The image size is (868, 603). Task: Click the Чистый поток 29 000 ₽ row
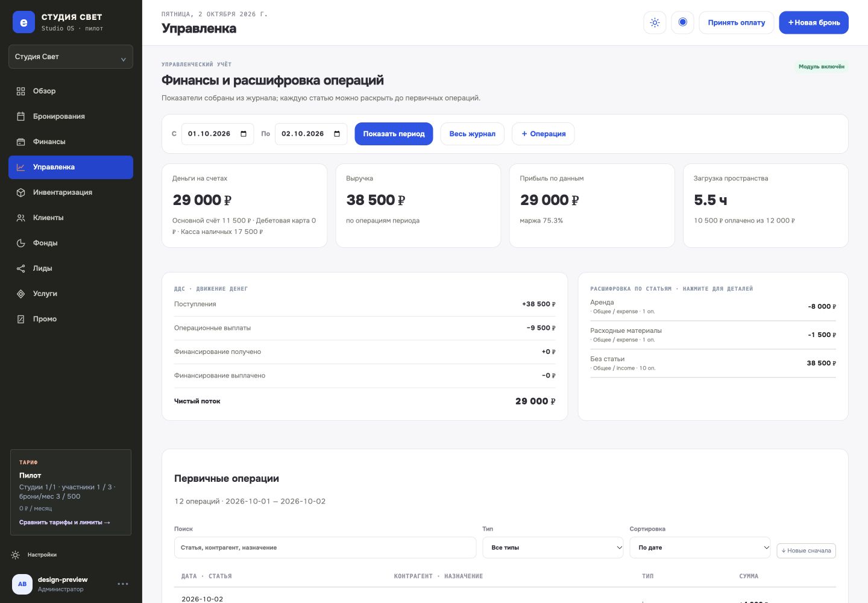[365, 401]
